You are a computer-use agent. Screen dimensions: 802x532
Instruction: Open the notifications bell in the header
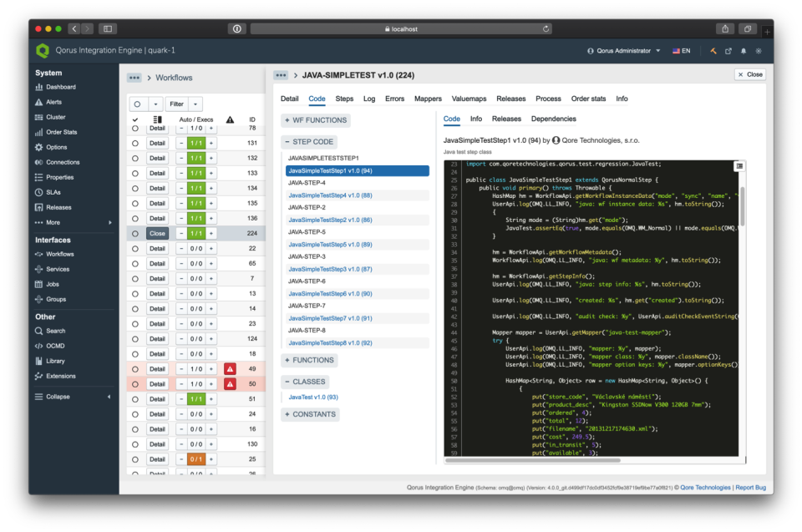(x=744, y=51)
